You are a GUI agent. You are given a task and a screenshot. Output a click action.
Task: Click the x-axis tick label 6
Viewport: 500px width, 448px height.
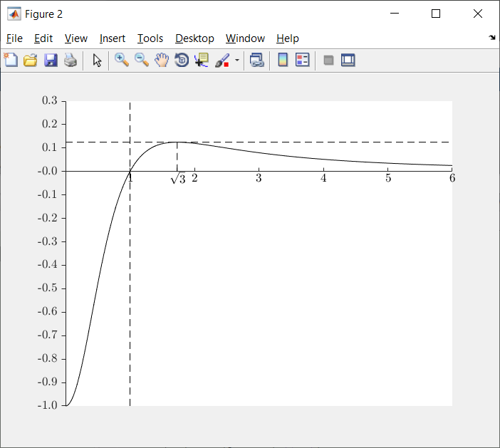click(x=452, y=178)
